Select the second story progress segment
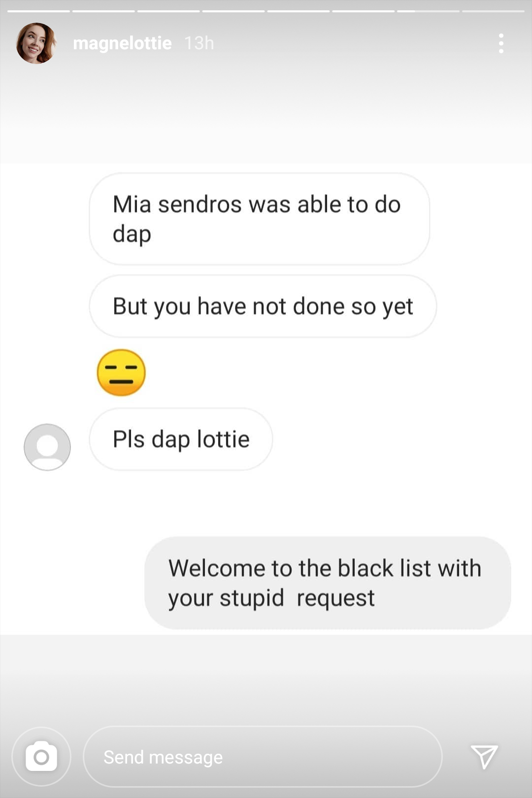 tap(103, 11)
